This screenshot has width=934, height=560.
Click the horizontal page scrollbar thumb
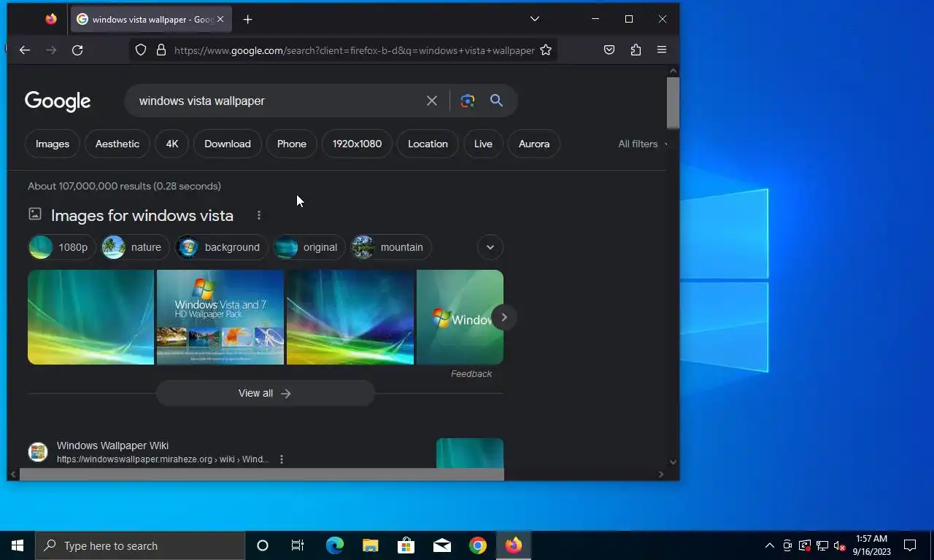click(x=261, y=474)
